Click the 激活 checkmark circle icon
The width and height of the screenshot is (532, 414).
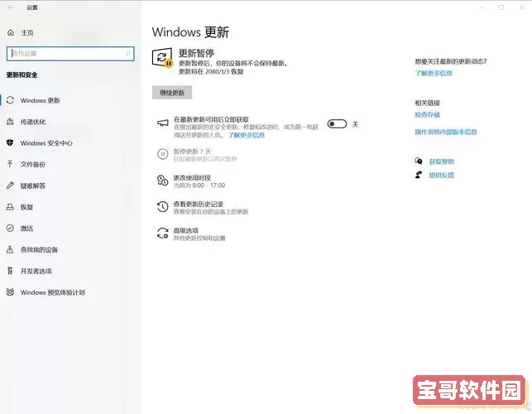coord(10,228)
